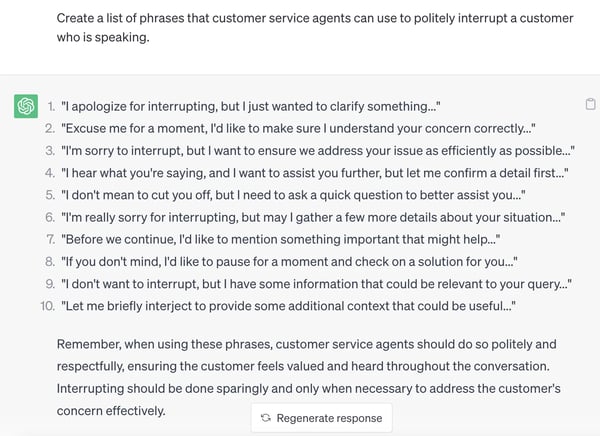
Task: Copy the response with the clipboard icon
Action: pyautogui.click(x=590, y=105)
